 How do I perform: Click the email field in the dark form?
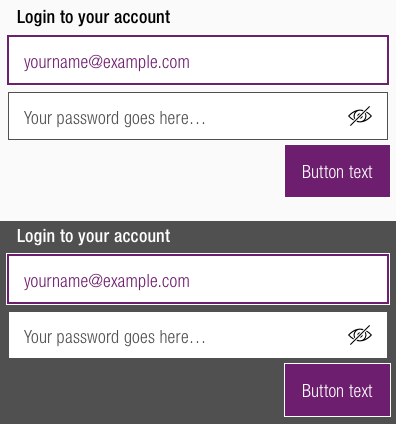click(x=198, y=279)
